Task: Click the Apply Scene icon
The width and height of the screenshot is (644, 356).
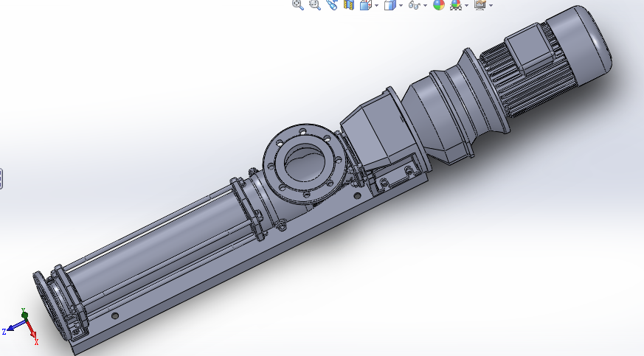Action: tap(456, 4)
